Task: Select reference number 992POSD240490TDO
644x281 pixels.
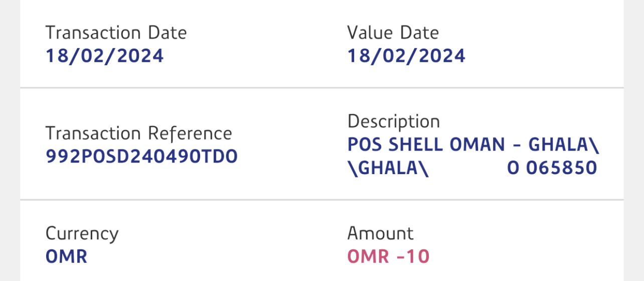Action: tap(141, 157)
